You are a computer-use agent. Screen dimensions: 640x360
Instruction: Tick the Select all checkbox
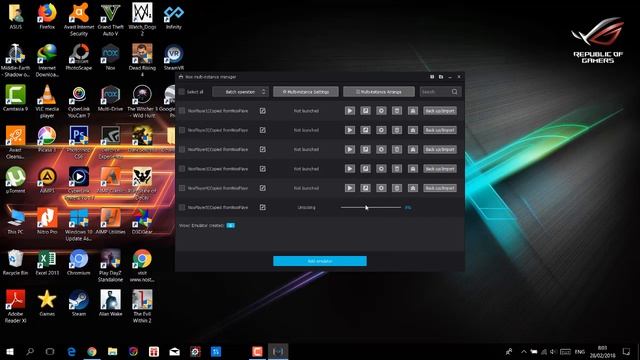(x=182, y=92)
